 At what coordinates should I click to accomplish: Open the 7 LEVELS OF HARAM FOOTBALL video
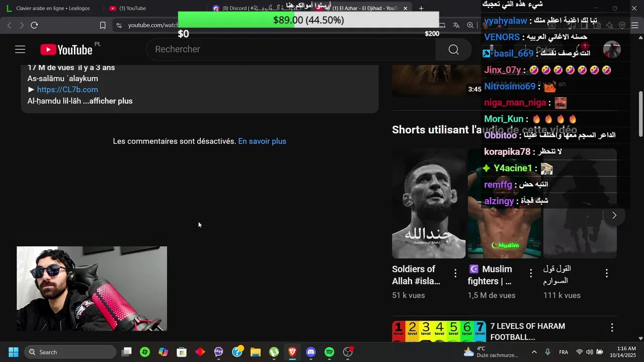(x=527, y=332)
